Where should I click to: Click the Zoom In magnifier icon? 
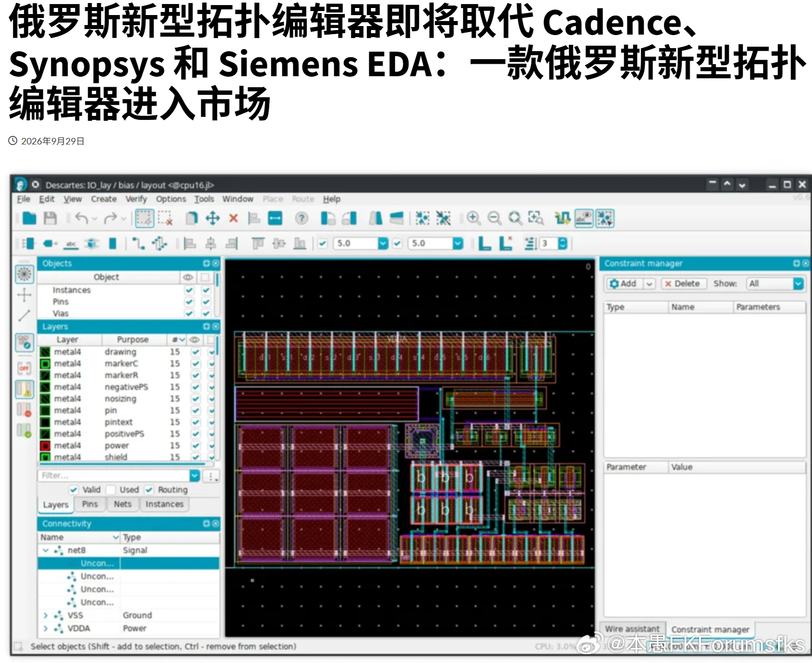pyautogui.click(x=473, y=218)
